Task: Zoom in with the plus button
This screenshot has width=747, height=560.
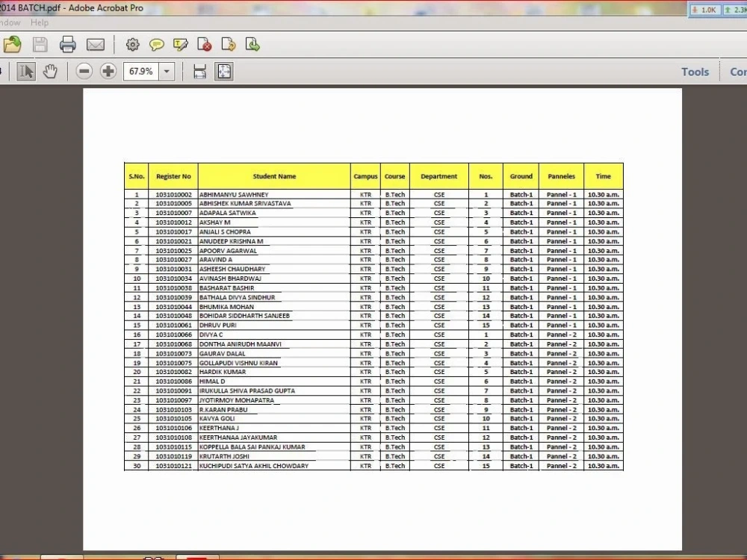Action: tap(108, 72)
